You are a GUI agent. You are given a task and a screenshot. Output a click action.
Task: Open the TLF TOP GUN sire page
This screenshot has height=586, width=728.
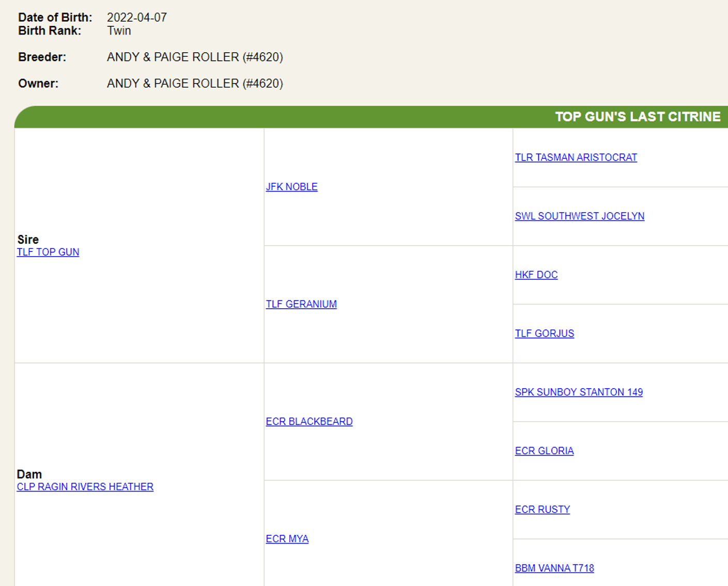click(48, 252)
